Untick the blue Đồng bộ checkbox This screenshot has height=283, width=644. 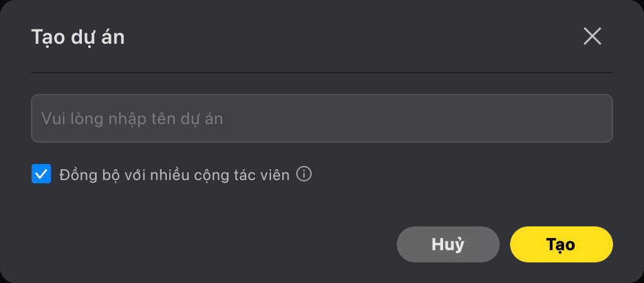[41, 174]
